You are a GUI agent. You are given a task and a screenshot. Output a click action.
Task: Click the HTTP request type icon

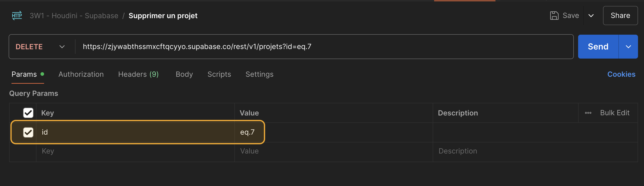point(17,16)
